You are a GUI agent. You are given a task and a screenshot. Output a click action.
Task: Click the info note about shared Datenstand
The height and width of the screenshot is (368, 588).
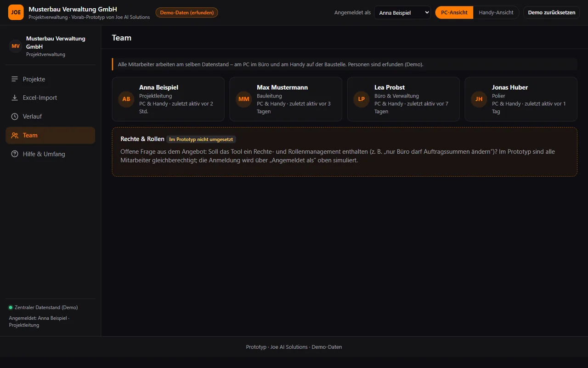click(345, 64)
